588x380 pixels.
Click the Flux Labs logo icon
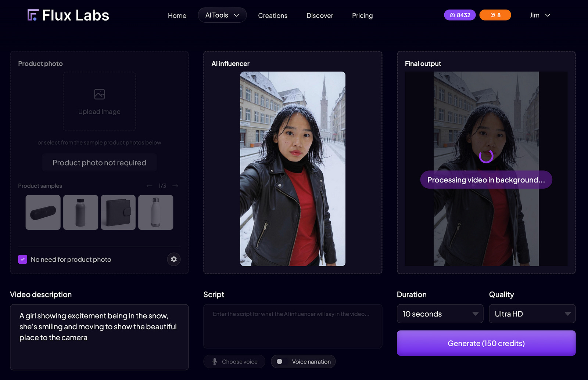tap(33, 15)
